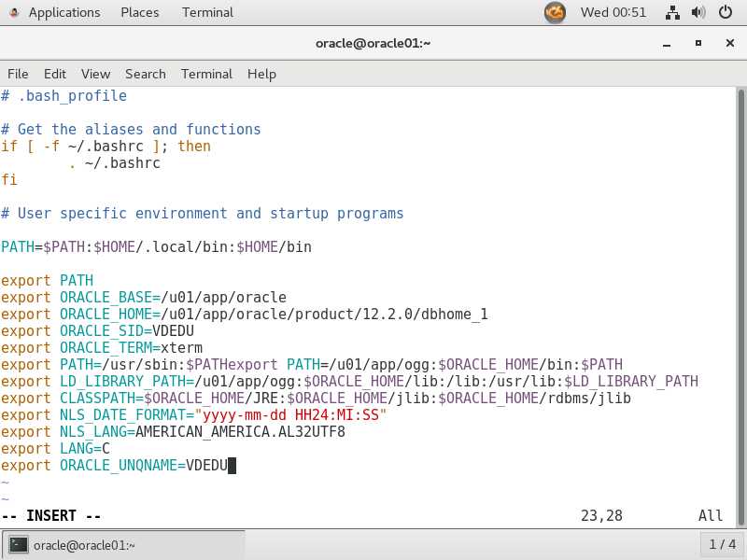Image resolution: width=747 pixels, height=560 pixels.
Task: Click the '-- INSERT --' mode indicator
Action: coord(51,516)
